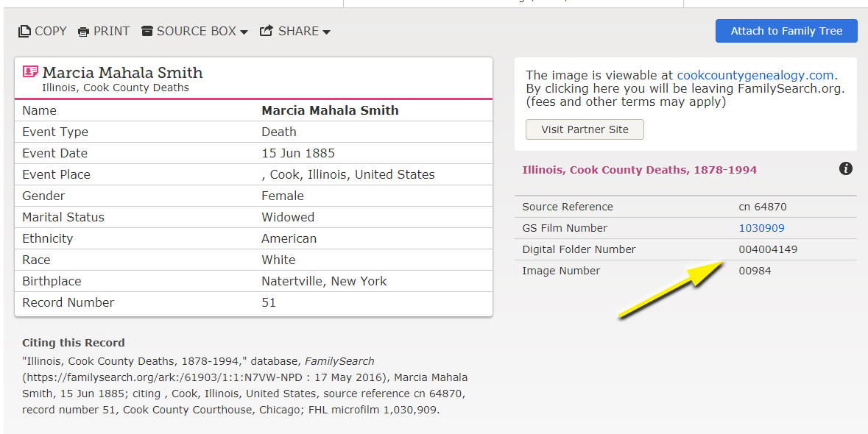The width and height of the screenshot is (868, 434).
Task: Click the bold name value in Name row
Action: [x=330, y=111]
